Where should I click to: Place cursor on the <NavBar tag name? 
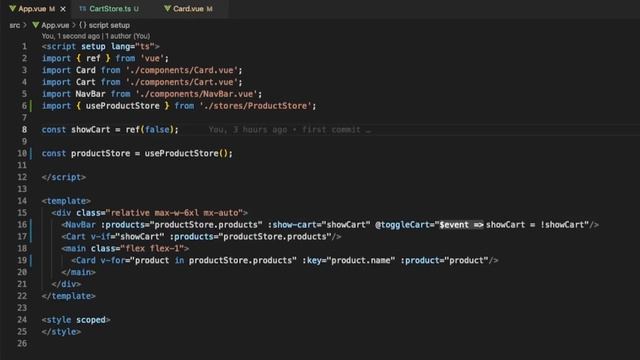(78, 224)
